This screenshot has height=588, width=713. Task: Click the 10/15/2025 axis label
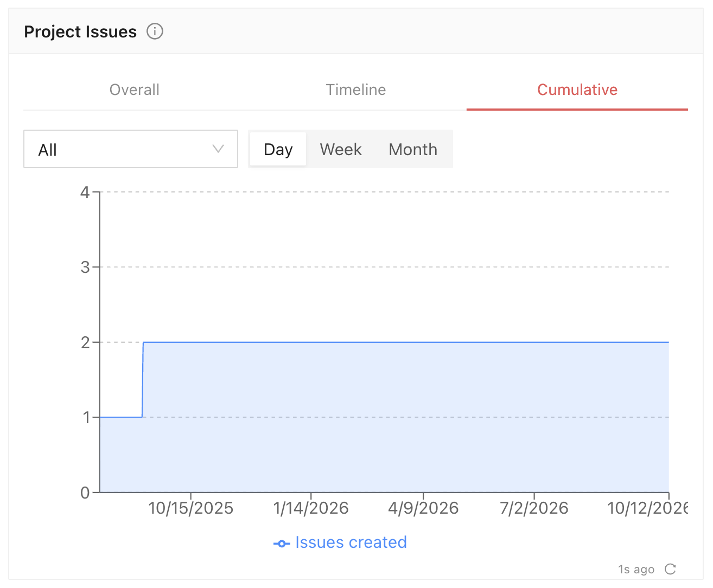click(x=191, y=508)
